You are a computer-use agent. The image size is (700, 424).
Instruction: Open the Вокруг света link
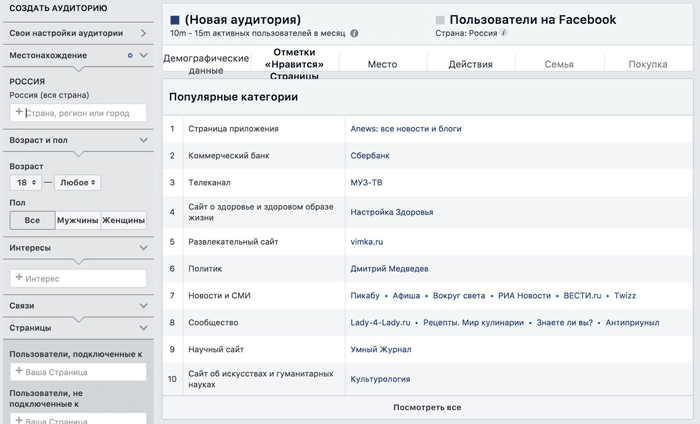click(x=459, y=295)
